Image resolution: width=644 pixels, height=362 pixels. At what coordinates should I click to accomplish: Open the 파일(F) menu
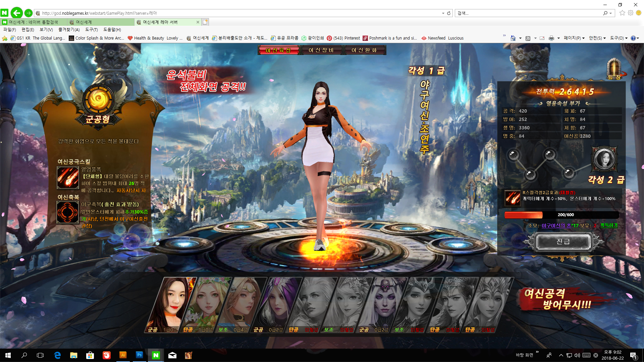[x=10, y=30]
